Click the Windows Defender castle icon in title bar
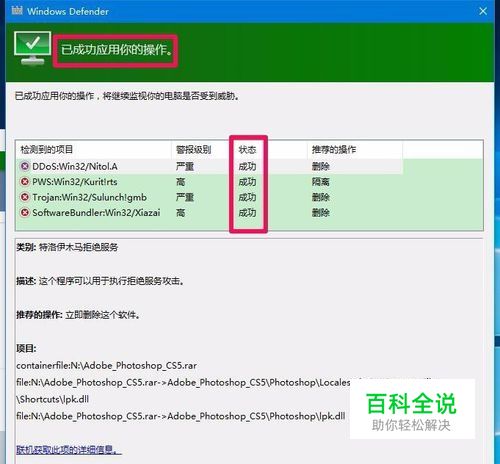Viewport: 500px width, 464px height. pos(17,11)
